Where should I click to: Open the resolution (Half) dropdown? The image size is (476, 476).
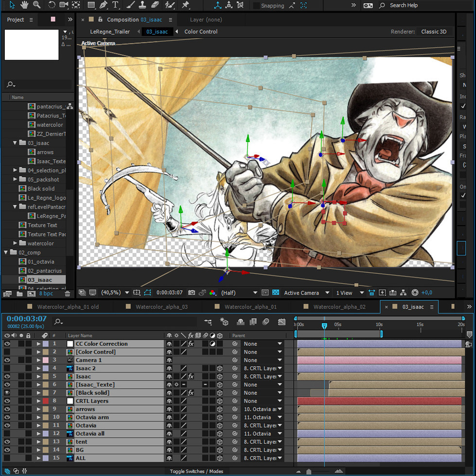click(239, 293)
